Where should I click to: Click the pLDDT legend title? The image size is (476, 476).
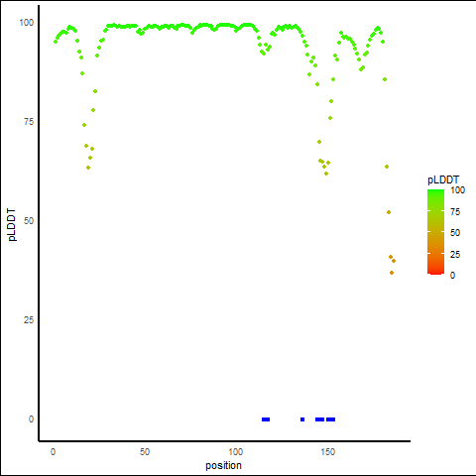443,180
